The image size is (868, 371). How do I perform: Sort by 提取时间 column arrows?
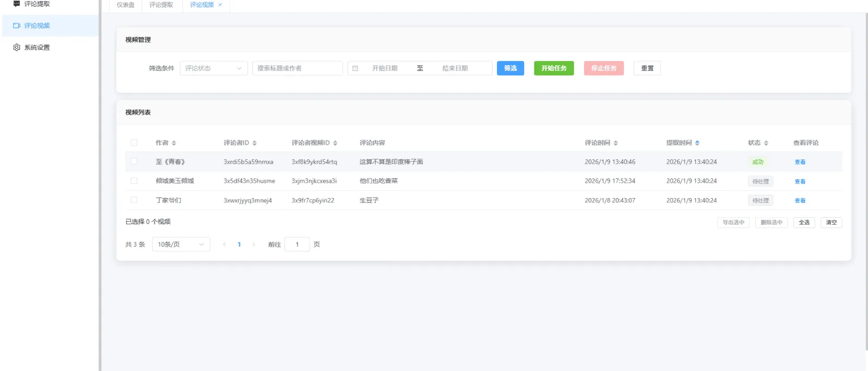point(697,143)
